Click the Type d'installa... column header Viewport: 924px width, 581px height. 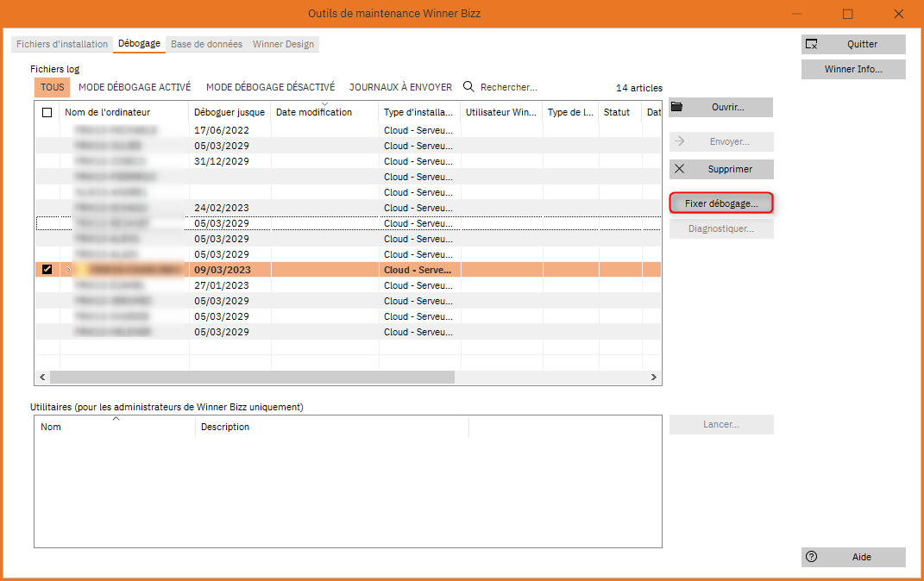pos(419,112)
